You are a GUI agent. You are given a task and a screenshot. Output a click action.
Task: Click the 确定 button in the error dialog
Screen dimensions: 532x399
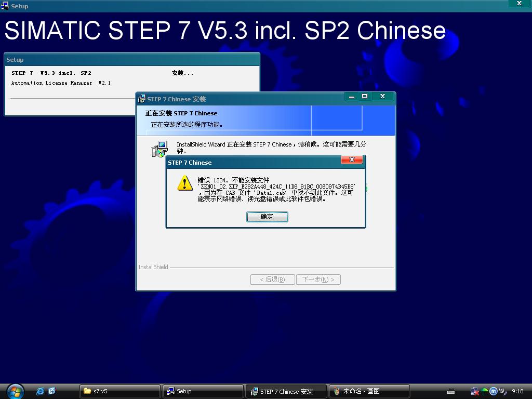click(267, 217)
